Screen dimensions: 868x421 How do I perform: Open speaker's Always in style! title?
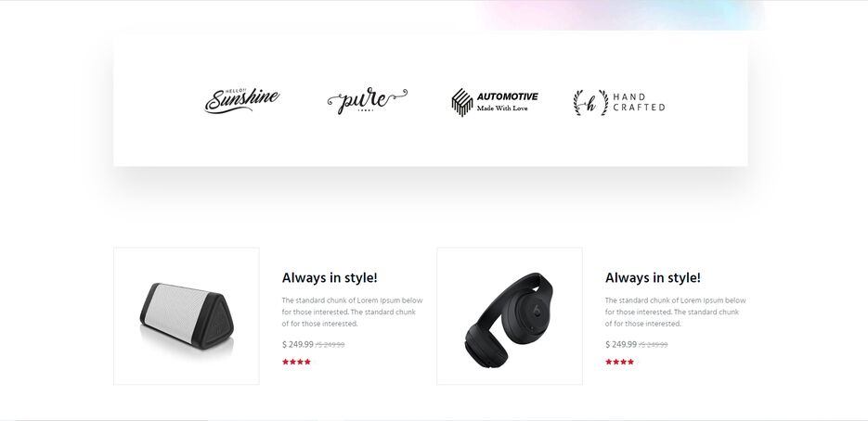coord(330,277)
